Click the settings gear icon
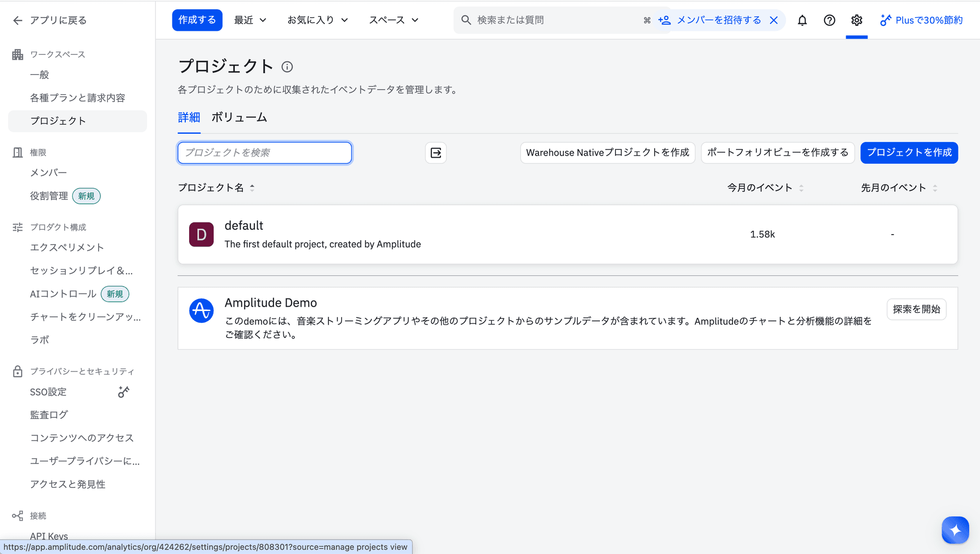This screenshot has width=980, height=554. coord(856,20)
